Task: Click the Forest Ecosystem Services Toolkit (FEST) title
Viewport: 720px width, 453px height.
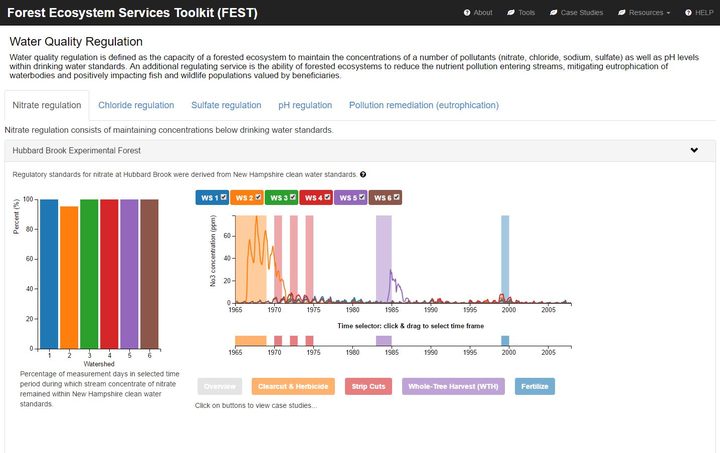Action: [132, 12]
